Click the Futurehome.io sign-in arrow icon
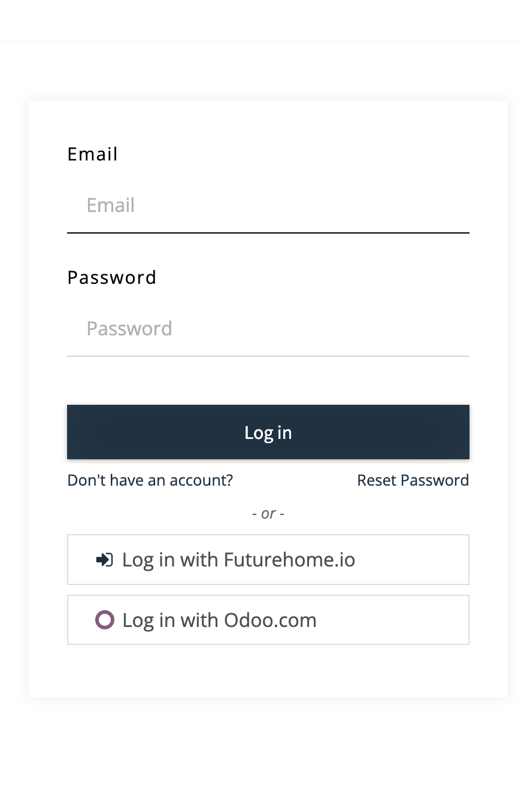This screenshot has width=521, height=812. (104, 560)
